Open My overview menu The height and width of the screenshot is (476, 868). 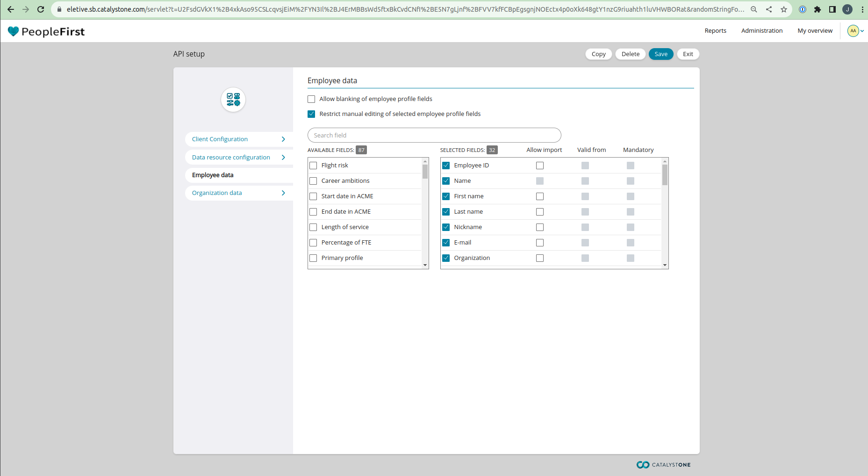815,31
